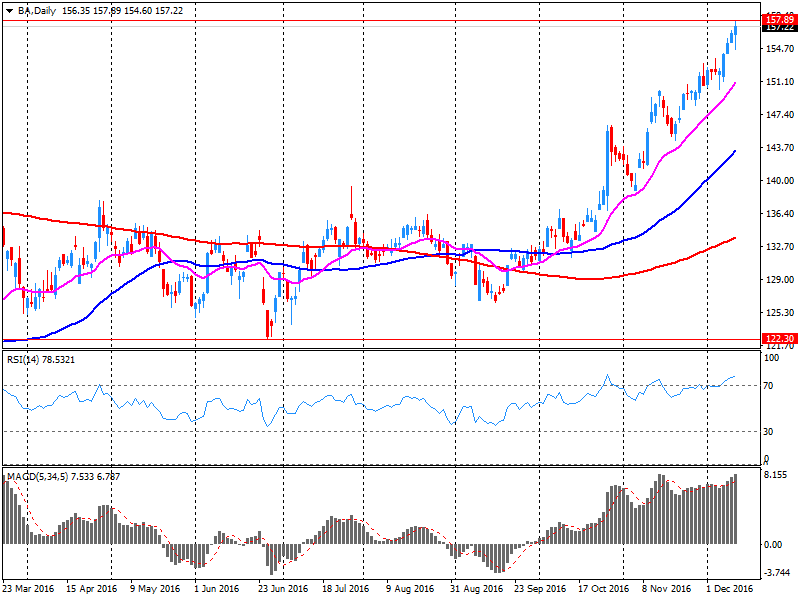The image size is (800, 600).
Task: Click the 129.00 price axis value
Action: tap(780, 280)
